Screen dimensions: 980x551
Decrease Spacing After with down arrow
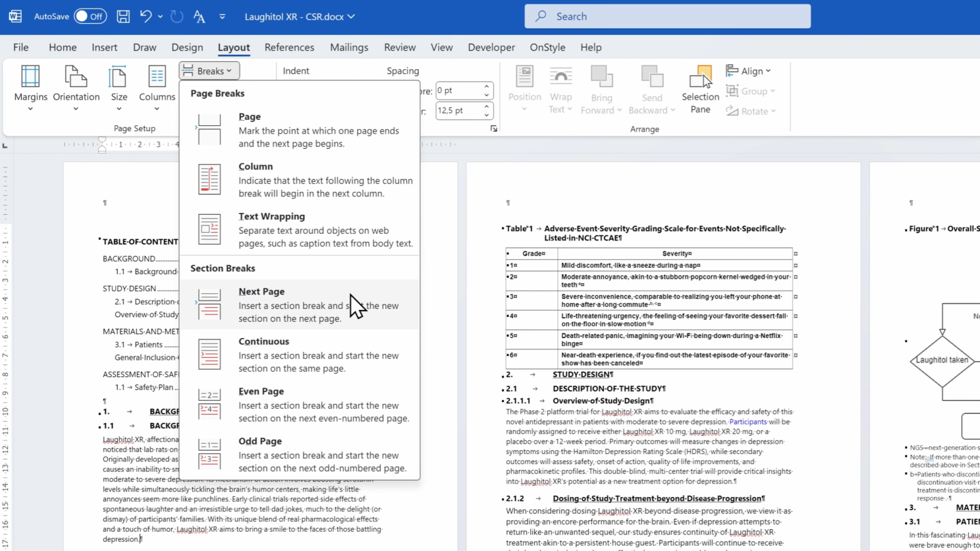[487, 115]
